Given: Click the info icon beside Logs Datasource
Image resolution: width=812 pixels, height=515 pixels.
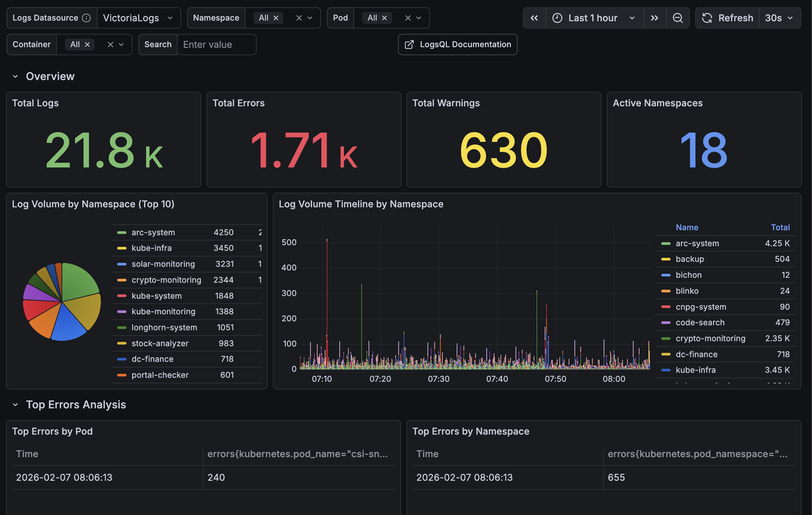Looking at the screenshot, I should [x=87, y=18].
